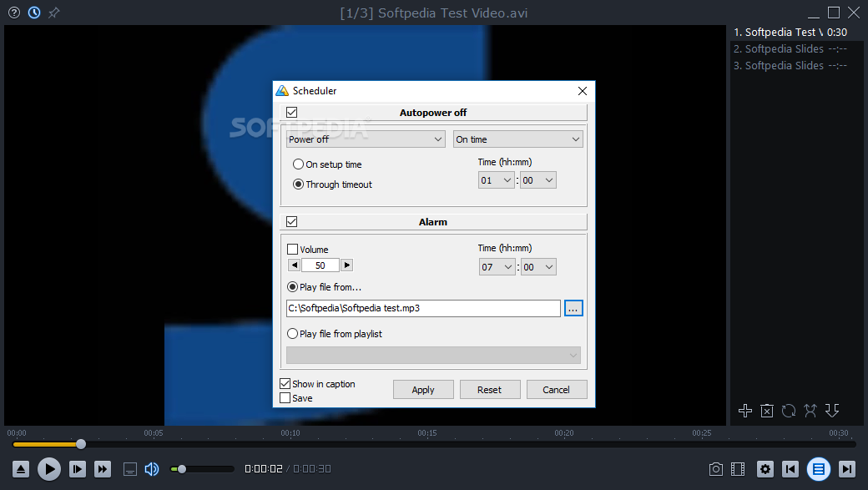Toggle the pin stay-on-top icon
Viewport: 868px width, 490px height.
[53, 13]
